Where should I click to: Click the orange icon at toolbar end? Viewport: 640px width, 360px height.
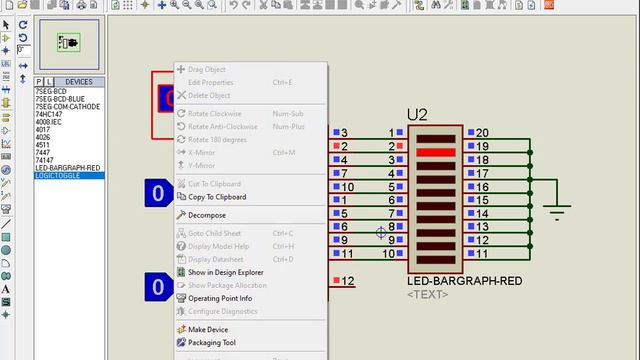click(x=549, y=5)
